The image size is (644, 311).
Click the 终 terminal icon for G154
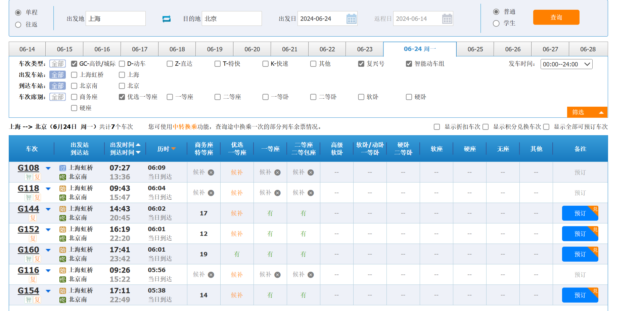(62, 300)
